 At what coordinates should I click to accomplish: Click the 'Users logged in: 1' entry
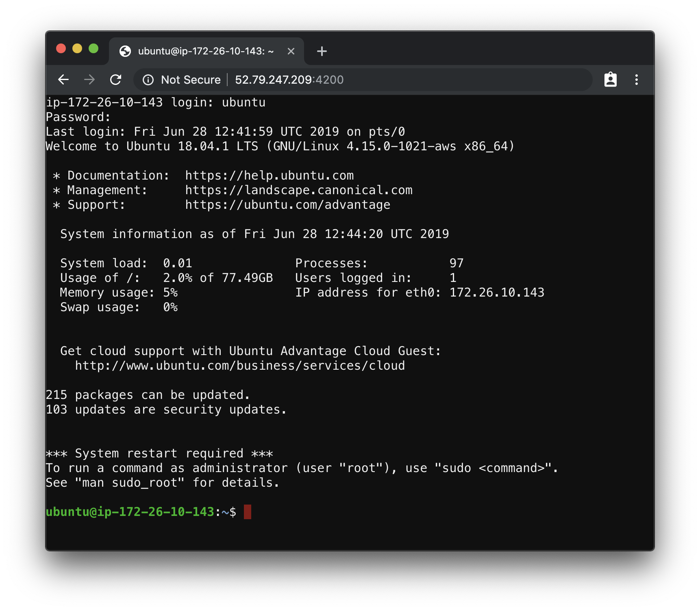376,278
